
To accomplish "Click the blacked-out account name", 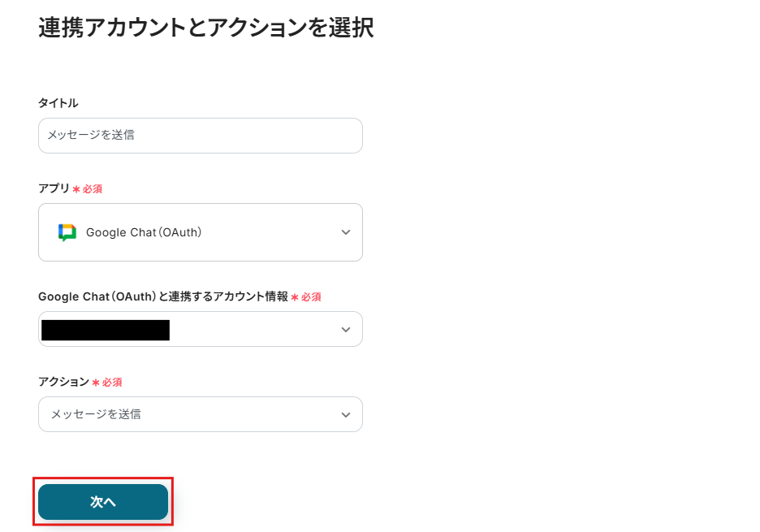I will tap(106, 330).
